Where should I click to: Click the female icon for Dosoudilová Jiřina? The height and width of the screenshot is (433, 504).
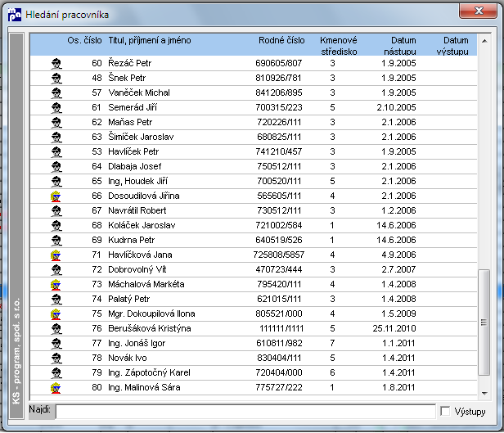pos(56,196)
